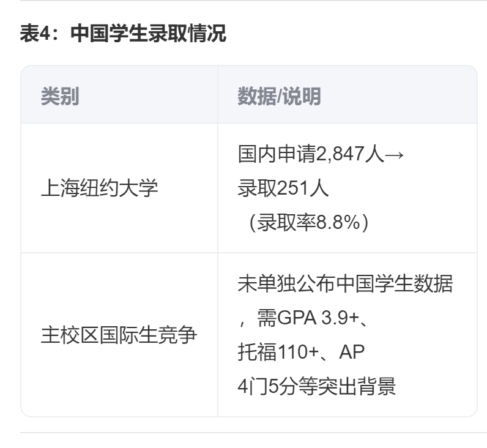Click the word 需 before GPA

pos(267,318)
